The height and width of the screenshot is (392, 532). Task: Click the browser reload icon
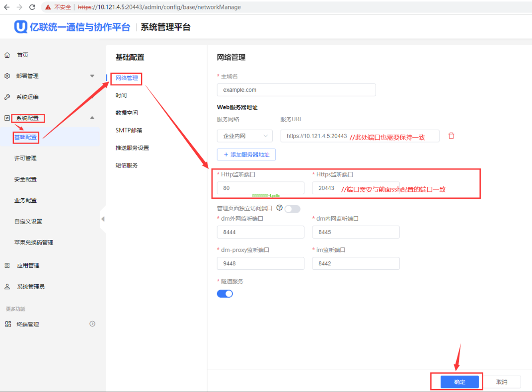[x=32, y=7]
